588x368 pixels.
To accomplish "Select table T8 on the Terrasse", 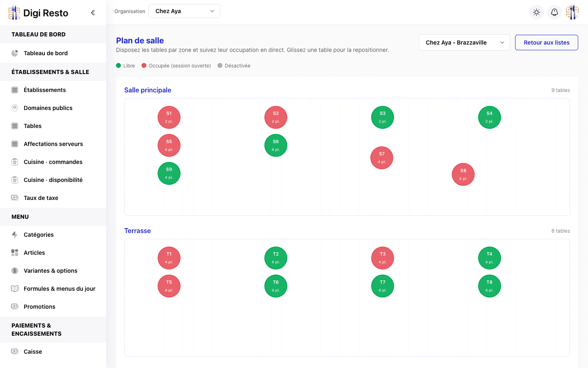I will 490,286.
